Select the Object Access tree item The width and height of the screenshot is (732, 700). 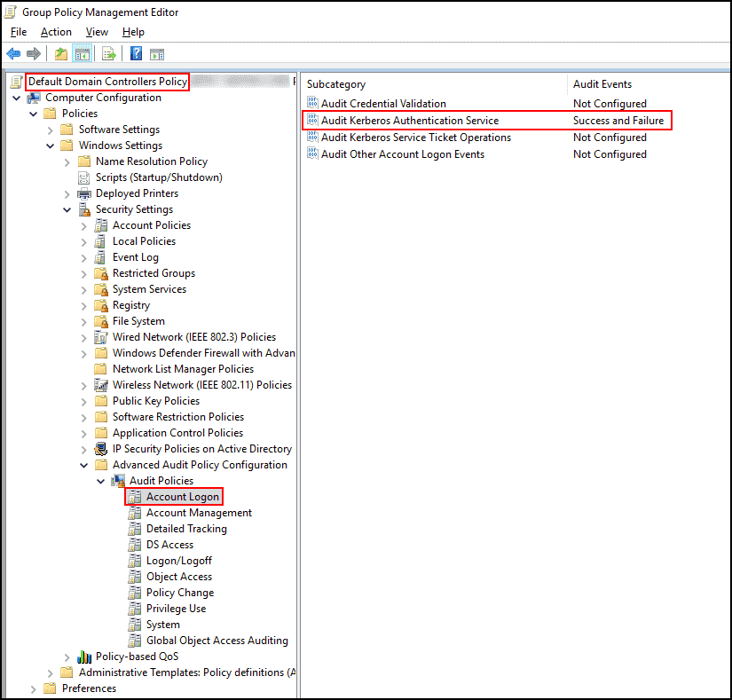pyautogui.click(x=179, y=577)
